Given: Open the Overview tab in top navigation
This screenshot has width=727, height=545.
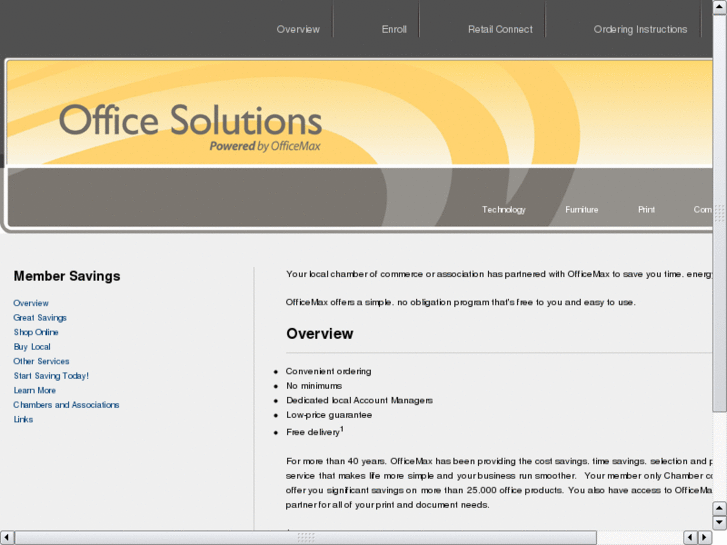Looking at the screenshot, I should [298, 29].
